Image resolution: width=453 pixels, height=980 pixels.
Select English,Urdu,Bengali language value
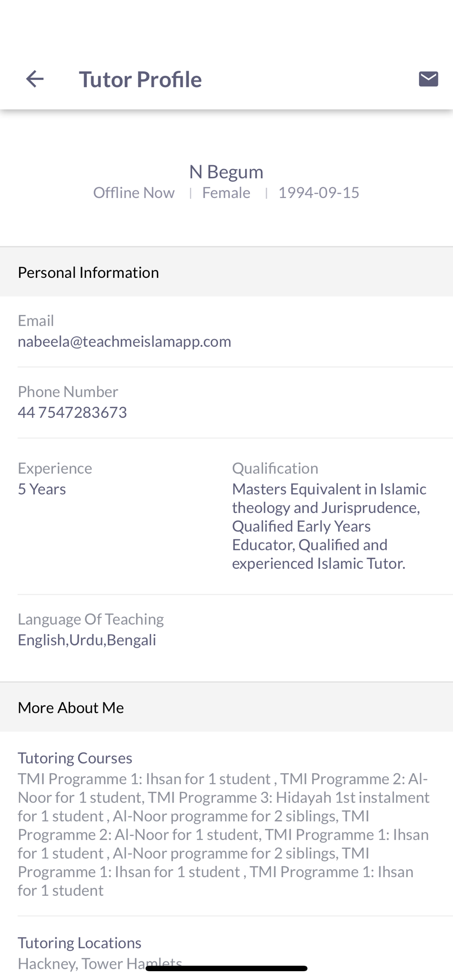pos(87,640)
